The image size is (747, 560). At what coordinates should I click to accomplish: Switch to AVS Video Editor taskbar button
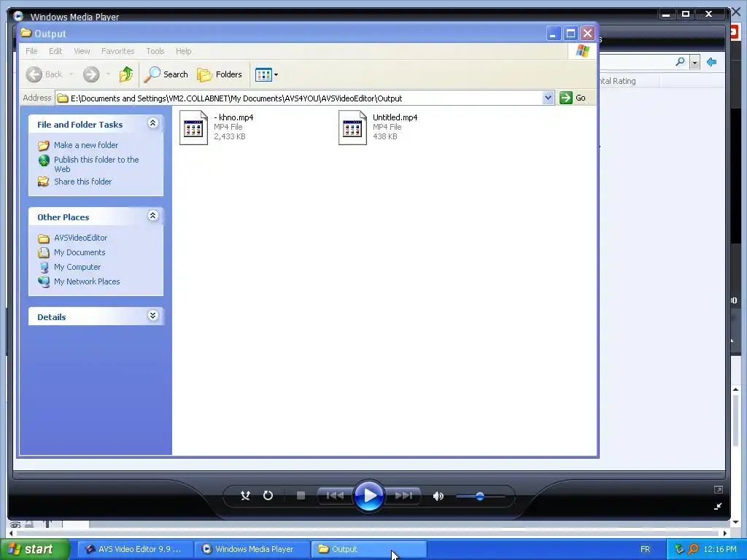[135, 549]
